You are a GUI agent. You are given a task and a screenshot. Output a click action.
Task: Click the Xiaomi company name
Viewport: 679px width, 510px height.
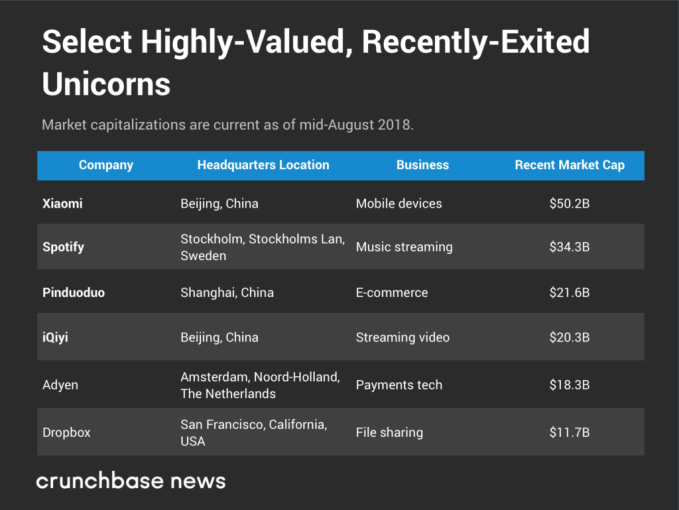point(62,203)
